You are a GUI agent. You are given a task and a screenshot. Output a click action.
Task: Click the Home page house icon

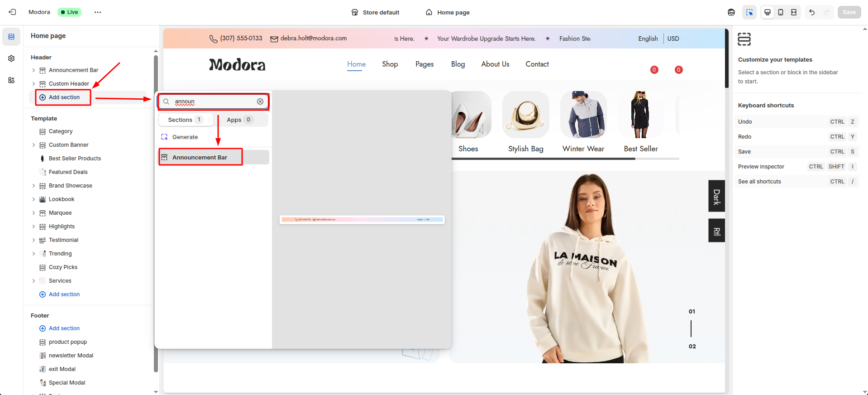click(x=429, y=12)
